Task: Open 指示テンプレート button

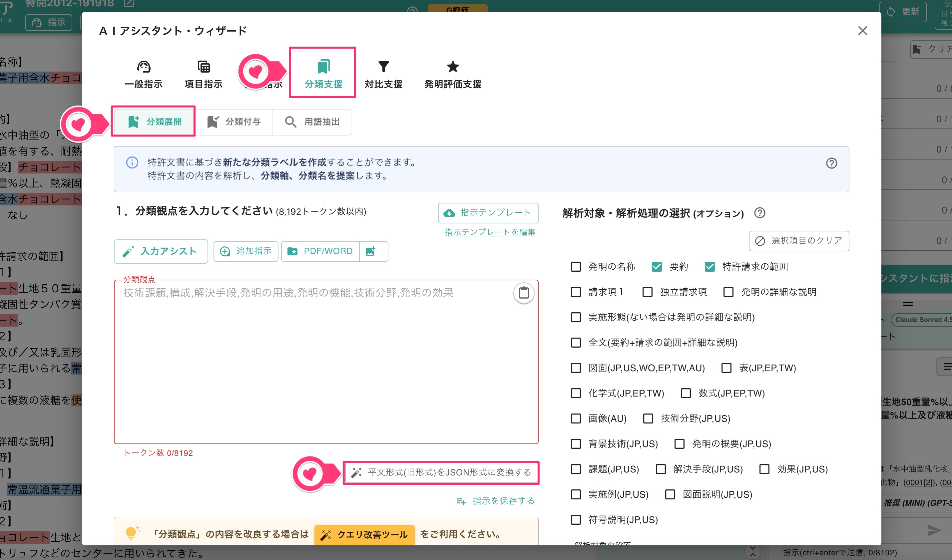Action: click(488, 213)
